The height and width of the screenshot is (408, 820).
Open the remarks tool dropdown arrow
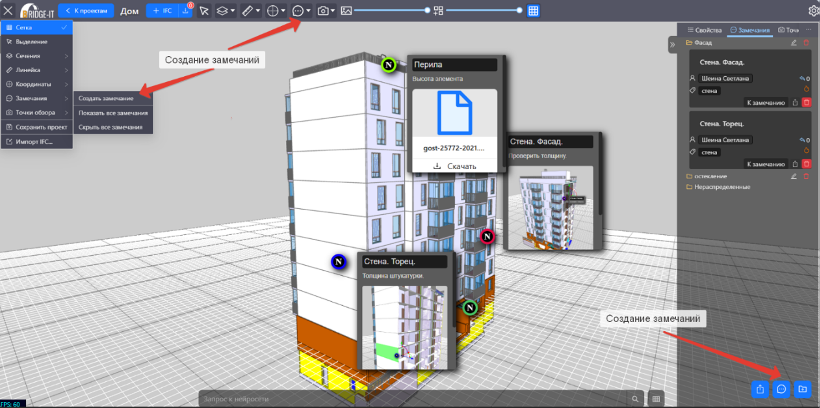click(x=309, y=10)
